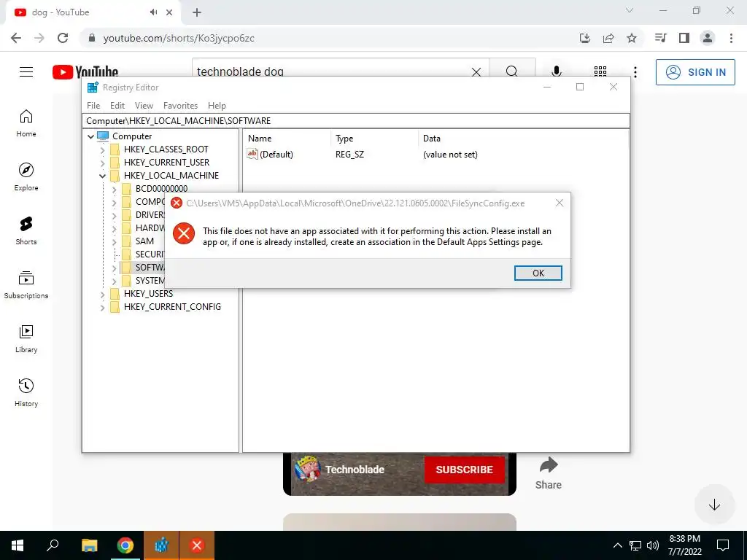This screenshot has height=560, width=747.
Task: Select the SAM registry key
Action: [x=144, y=241]
